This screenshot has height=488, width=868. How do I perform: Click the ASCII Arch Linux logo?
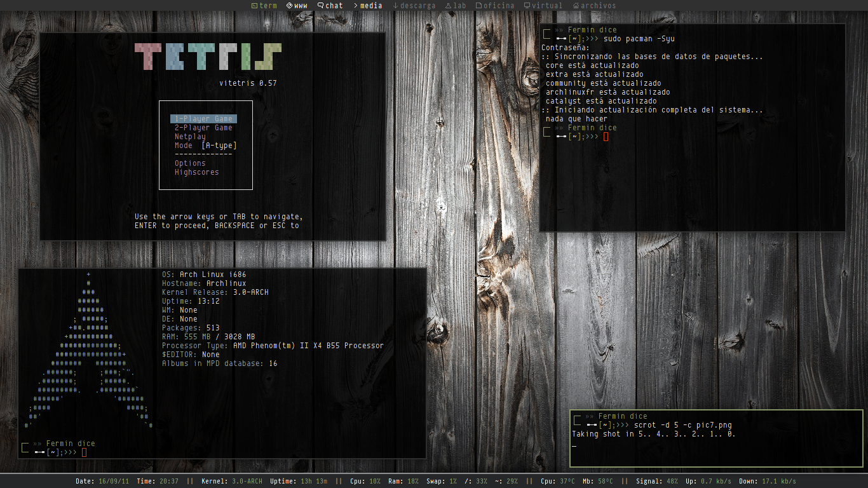click(x=88, y=350)
